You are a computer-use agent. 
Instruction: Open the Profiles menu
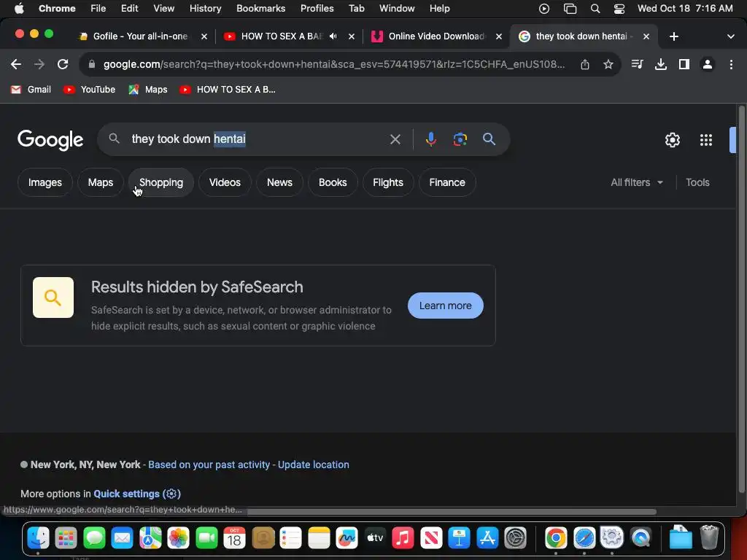tap(317, 9)
